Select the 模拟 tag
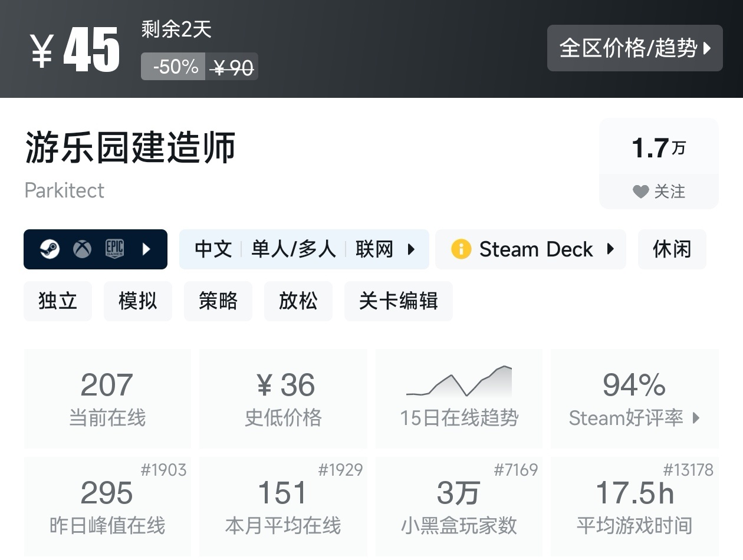This screenshot has height=560, width=743. point(138,301)
